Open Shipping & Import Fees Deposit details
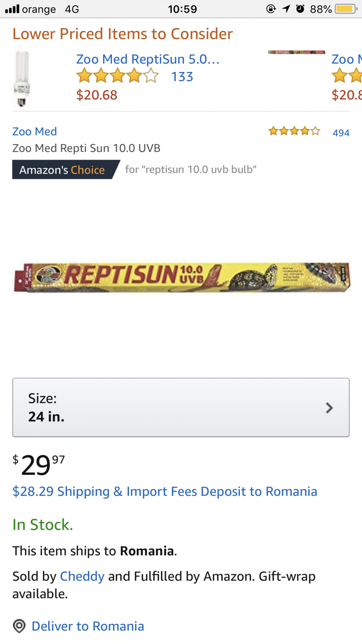The height and width of the screenshot is (644, 362). [165, 491]
